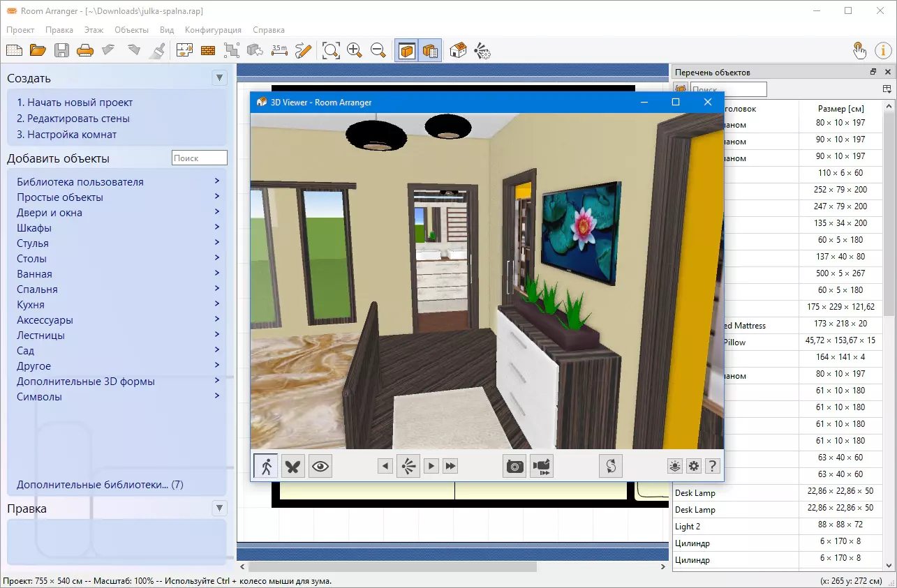This screenshot has width=897, height=588.
Task: Click the Print icon in the toolbar
Action: (85, 50)
